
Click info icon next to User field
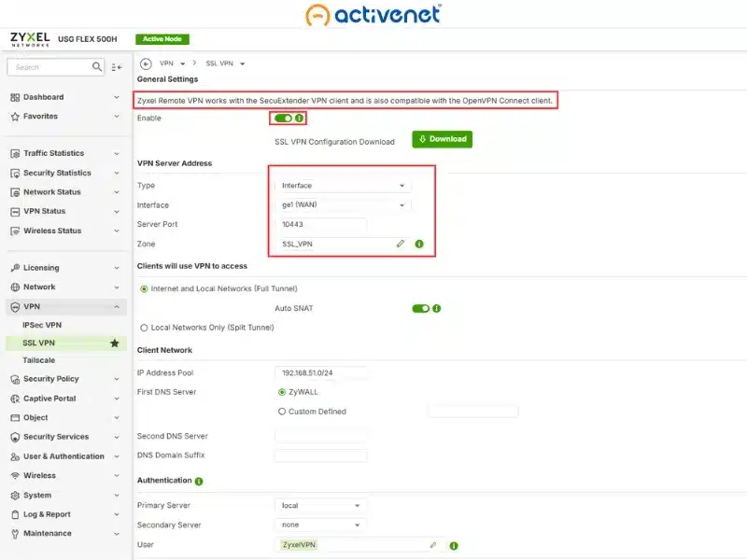[x=454, y=546]
